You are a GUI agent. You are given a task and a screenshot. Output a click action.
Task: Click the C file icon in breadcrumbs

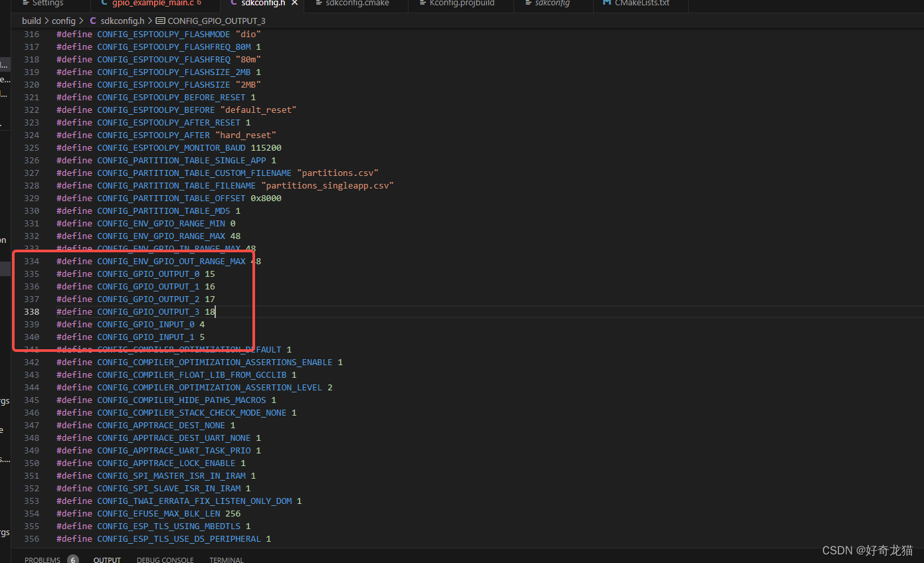pyautogui.click(x=92, y=21)
